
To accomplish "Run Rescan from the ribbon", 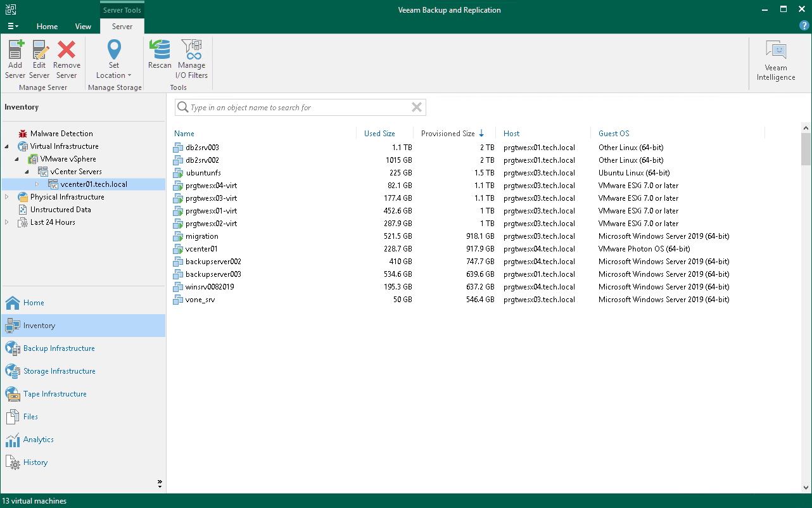I will pos(160,51).
